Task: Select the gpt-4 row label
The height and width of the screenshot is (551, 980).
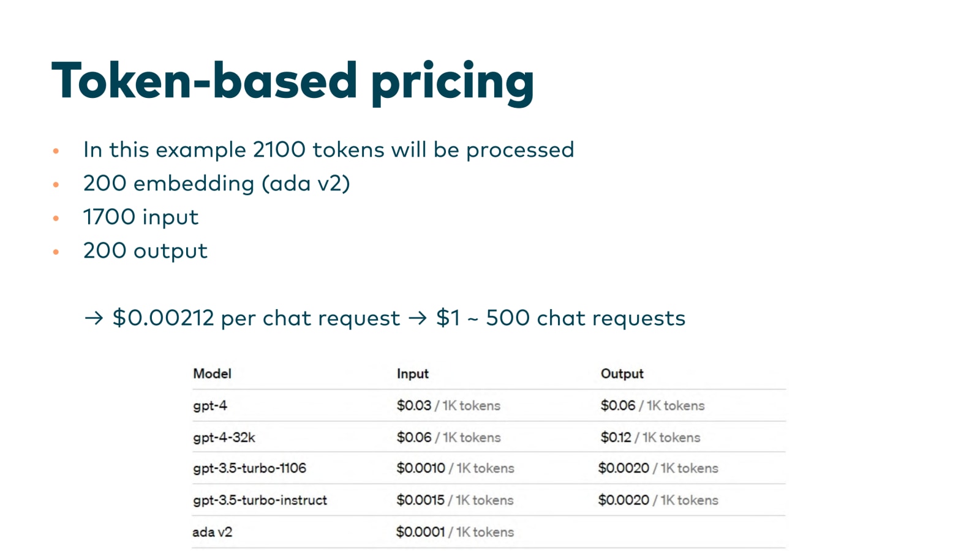Action: point(209,406)
